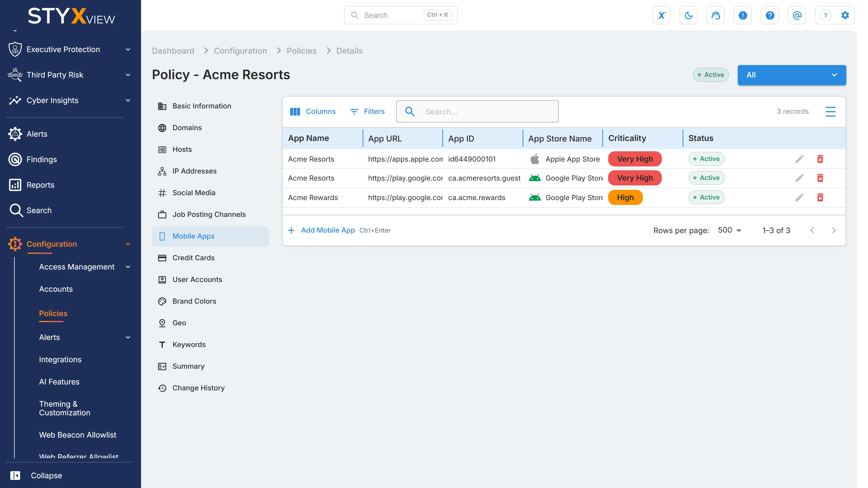Open Accounts in the sidebar
Viewport: 868px width, 488px height.
56,289
